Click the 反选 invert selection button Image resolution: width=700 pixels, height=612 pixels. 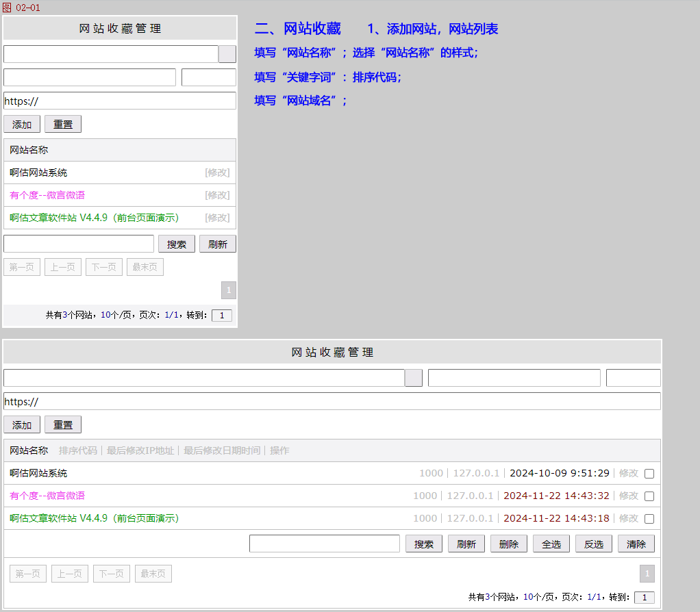(594, 544)
